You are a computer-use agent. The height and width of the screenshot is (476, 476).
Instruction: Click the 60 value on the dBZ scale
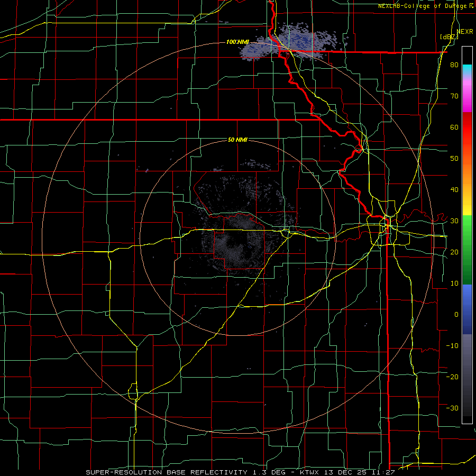454,127
